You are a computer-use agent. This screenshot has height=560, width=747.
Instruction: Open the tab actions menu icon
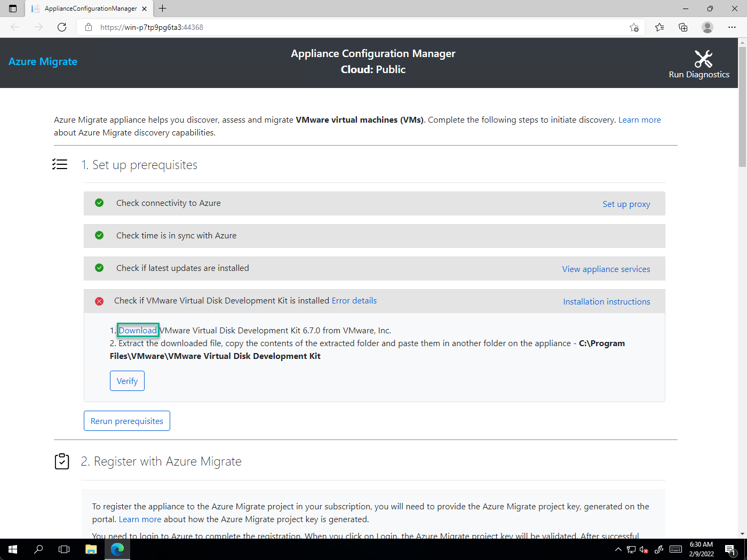point(13,9)
